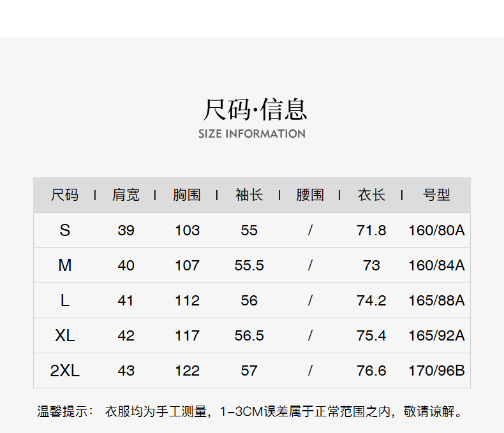Select the M size row label
The width and height of the screenshot is (504, 433).
click(64, 265)
